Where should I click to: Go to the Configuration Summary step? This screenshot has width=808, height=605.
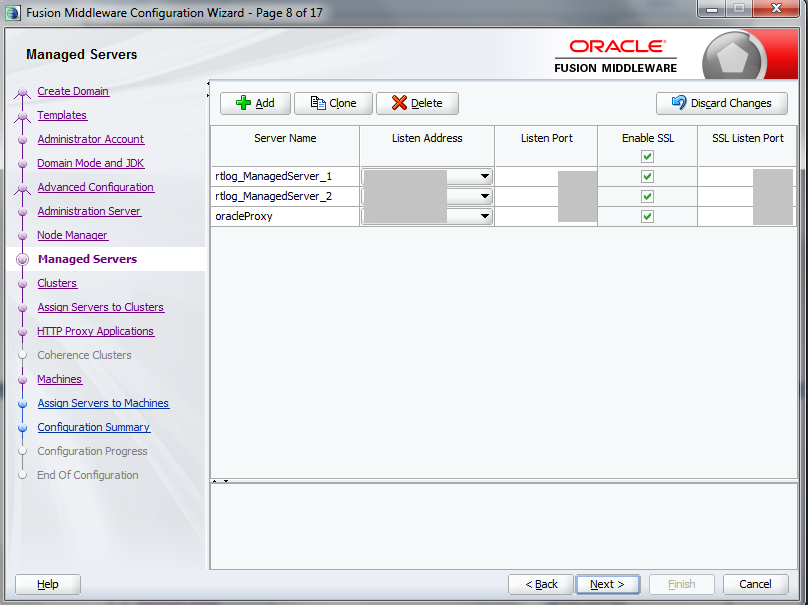click(93, 427)
